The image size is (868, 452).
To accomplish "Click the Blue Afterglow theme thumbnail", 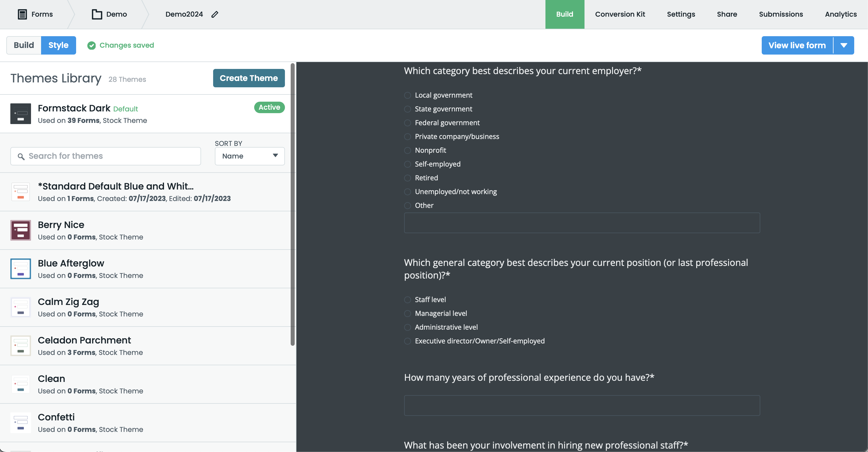I will pos(21,269).
